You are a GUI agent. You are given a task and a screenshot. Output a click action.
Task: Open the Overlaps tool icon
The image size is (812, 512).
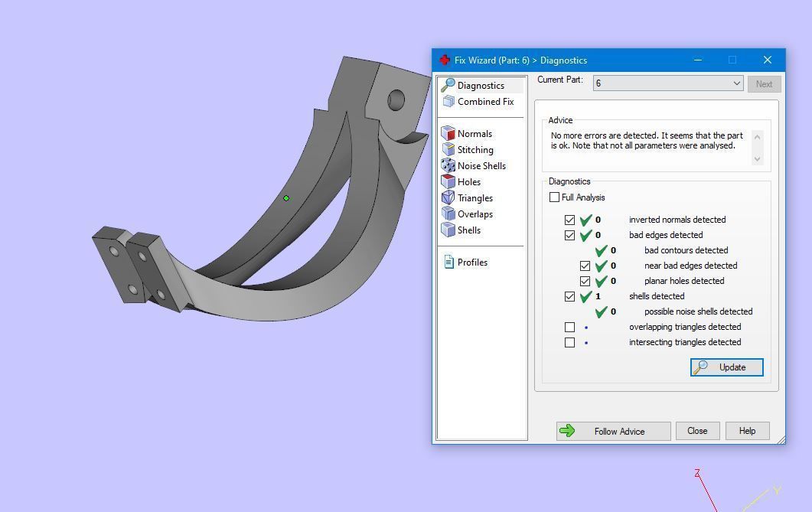pos(448,214)
